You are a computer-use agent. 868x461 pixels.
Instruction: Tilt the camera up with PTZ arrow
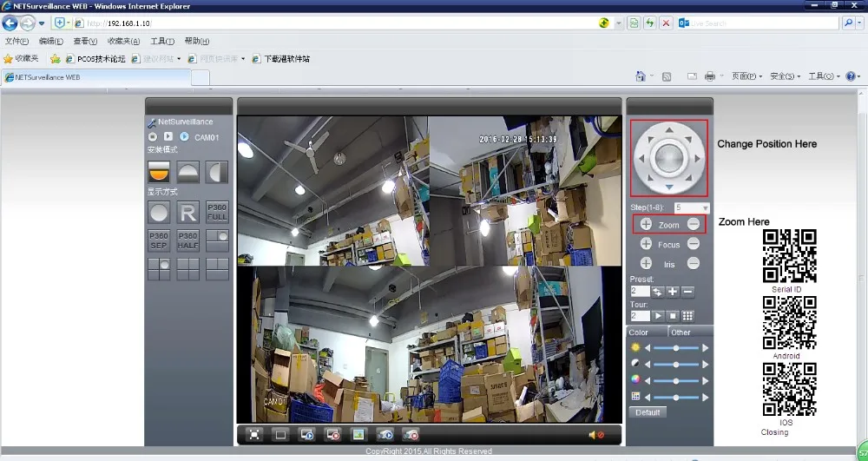click(x=669, y=130)
